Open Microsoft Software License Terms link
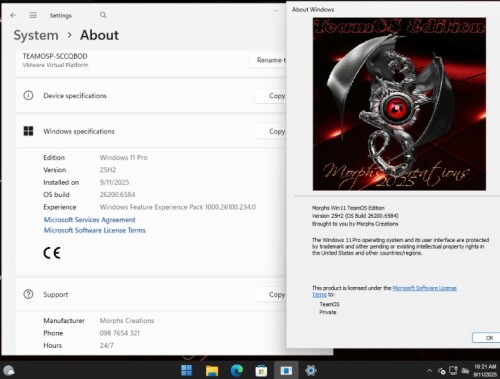500x379 pixels. tap(95, 230)
